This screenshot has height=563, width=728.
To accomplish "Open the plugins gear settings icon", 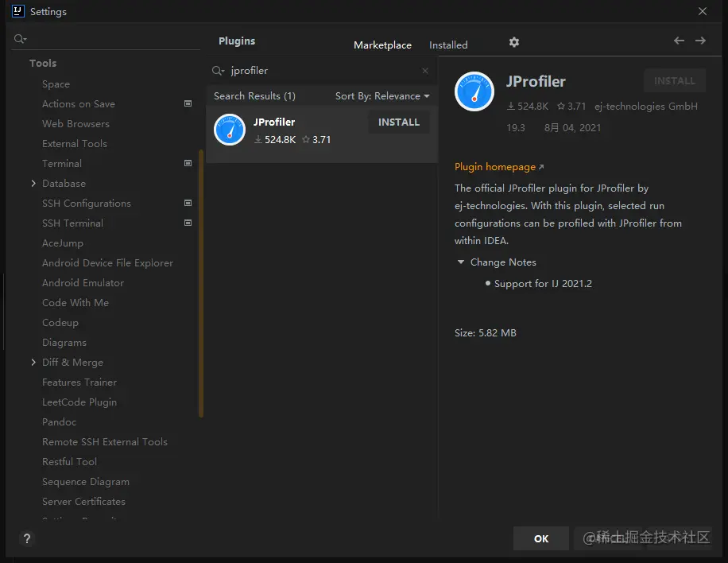I will click(x=513, y=42).
